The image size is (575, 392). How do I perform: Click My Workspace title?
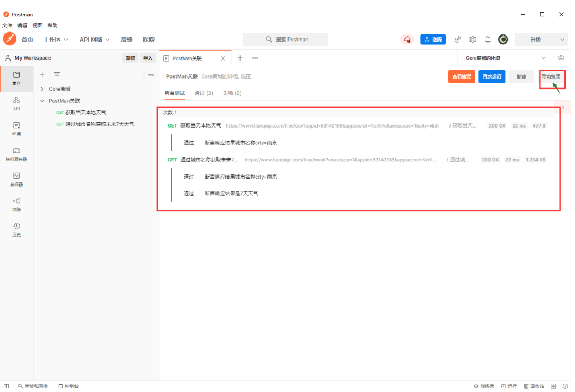33,58
